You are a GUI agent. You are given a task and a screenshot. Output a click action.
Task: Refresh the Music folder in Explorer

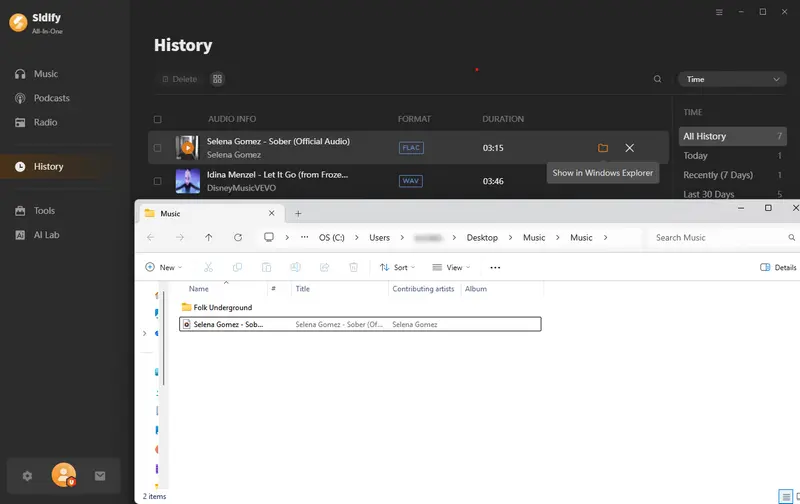click(x=238, y=238)
